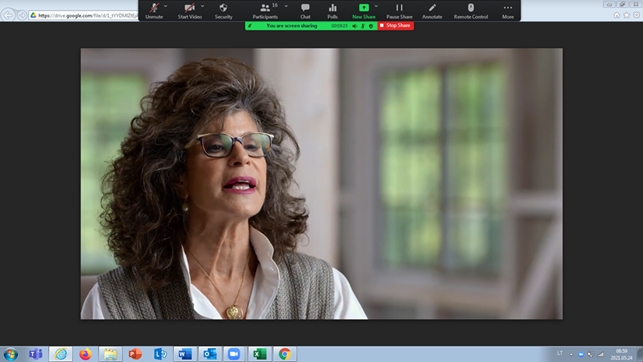The height and width of the screenshot is (362, 643).
Task: Open File Explorer folder in the taskbar
Action: click(110, 354)
